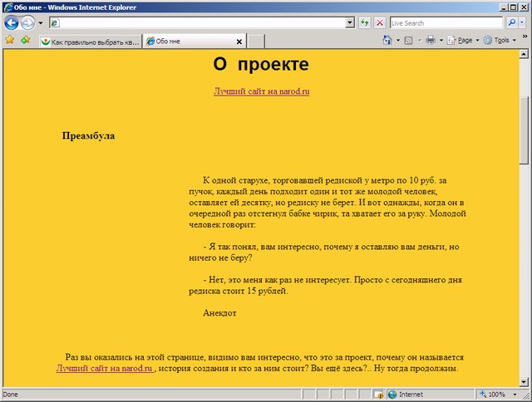Click the RSS Feeds icon
The image size is (532, 402).
(408, 41)
